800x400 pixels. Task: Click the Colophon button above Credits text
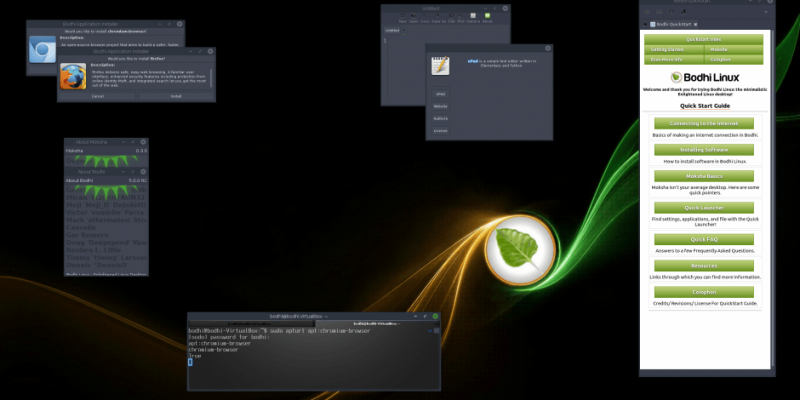[704, 292]
